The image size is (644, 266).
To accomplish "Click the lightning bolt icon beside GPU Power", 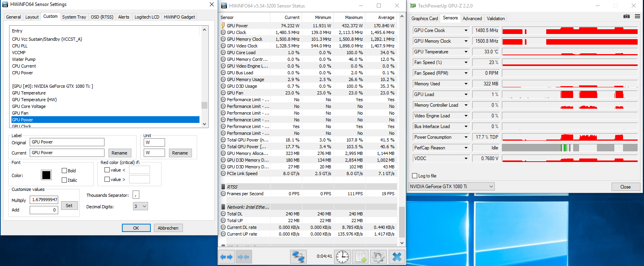I will click(223, 26).
